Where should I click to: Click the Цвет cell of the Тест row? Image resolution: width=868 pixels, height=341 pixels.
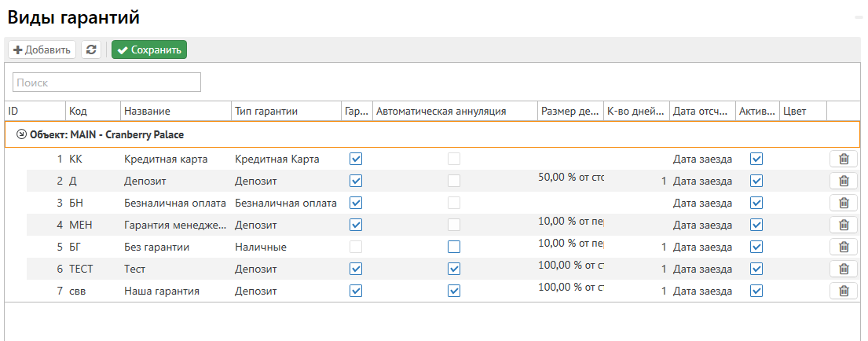tap(803, 269)
